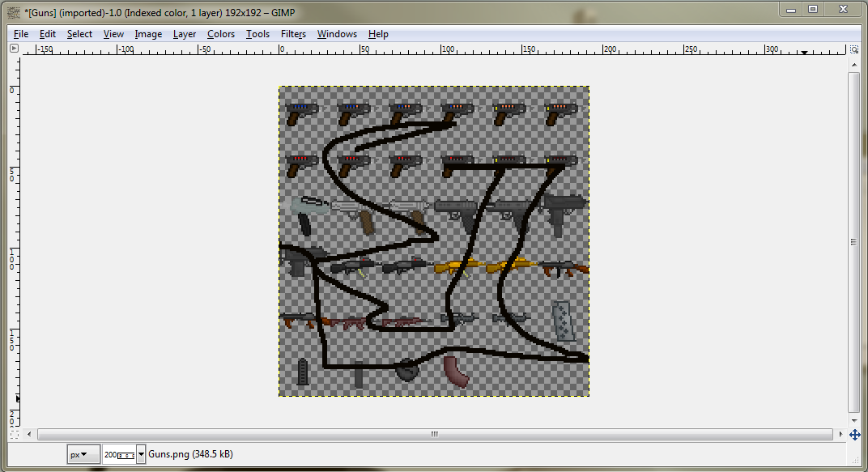Click the image menu triangle button by the ruler
The image size is (868, 472).
coord(14,49)
